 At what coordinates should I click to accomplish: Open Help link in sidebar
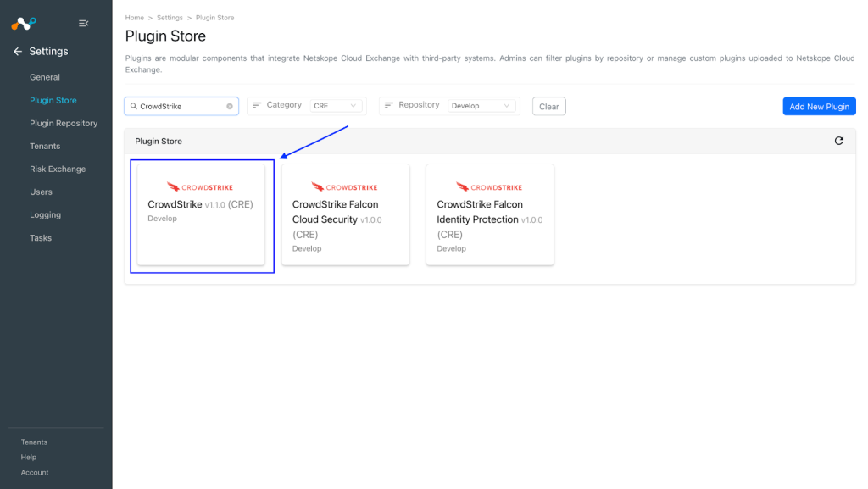29,458
